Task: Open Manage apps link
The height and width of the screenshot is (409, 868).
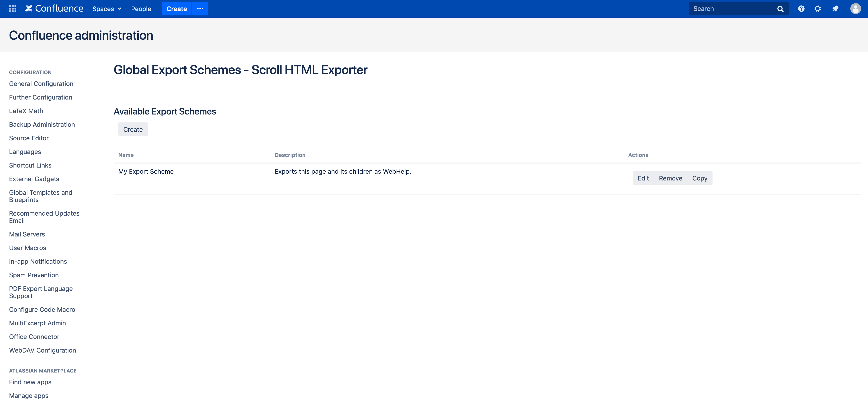Action: 29,396
